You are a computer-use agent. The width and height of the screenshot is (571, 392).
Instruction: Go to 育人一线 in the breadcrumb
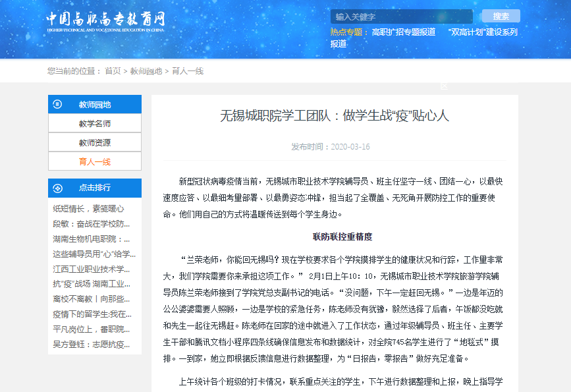click(188, 71)
